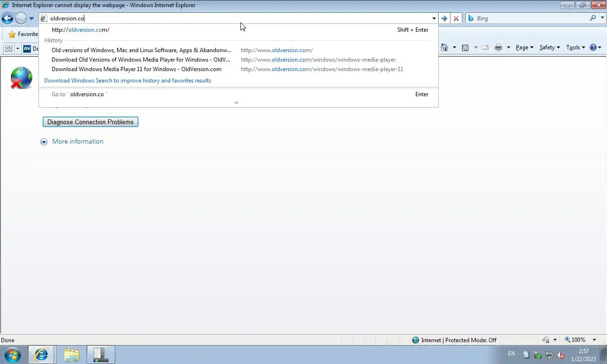Click Internet Protected Mode status zone
The height and width of the screenshot is (364, 607).
454,340
